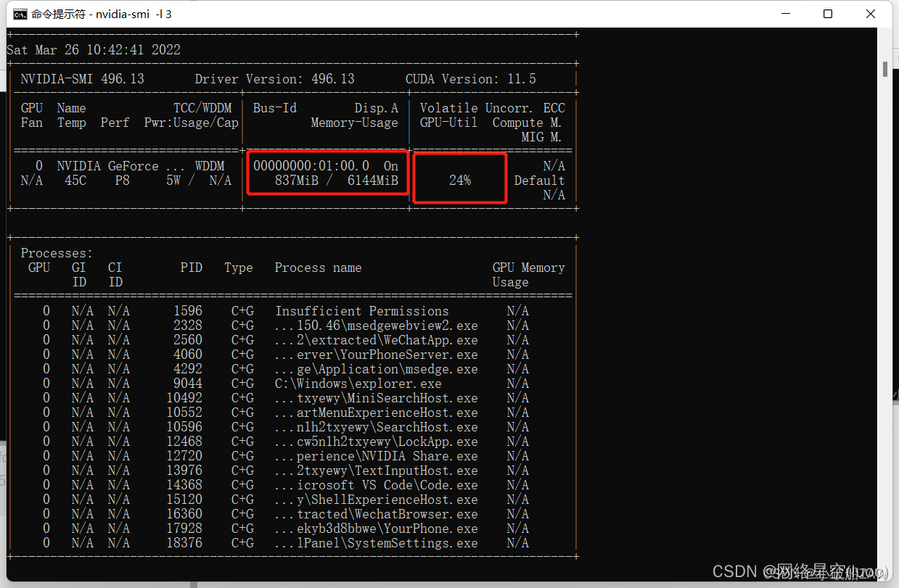The image size is (899, 588).
Task: Click the WechatBrowser.exe process name
Action: 377,514
